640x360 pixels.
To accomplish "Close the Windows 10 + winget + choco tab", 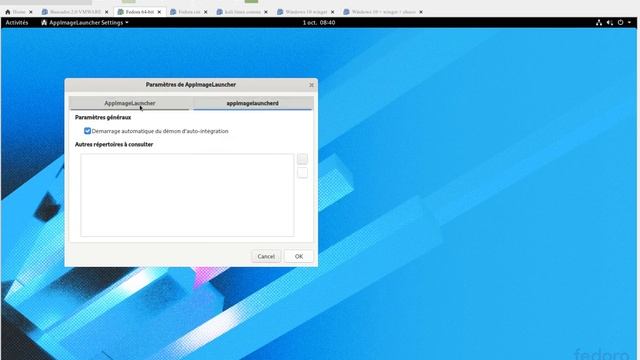I will tap(421, 12).
